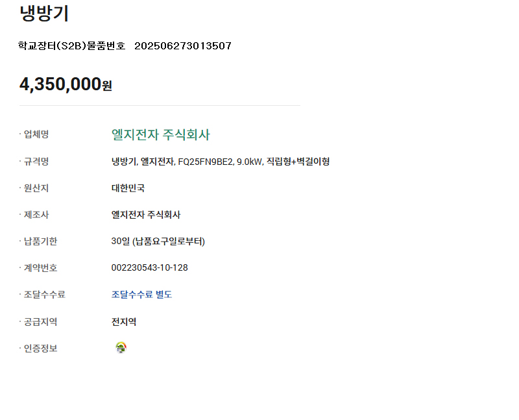
Task: Click the 계약번호 field label
Action: pyautogui.click(x=40, y=267)
